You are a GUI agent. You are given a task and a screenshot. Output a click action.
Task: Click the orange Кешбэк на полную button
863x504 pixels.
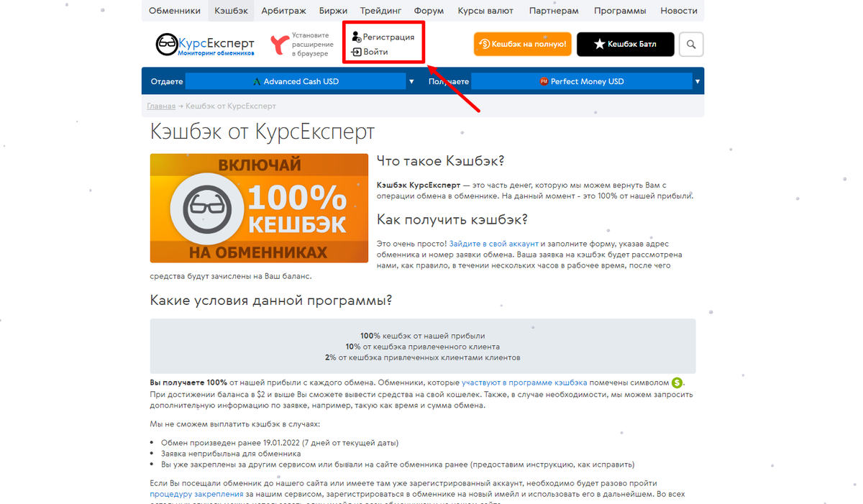(523, 45)
